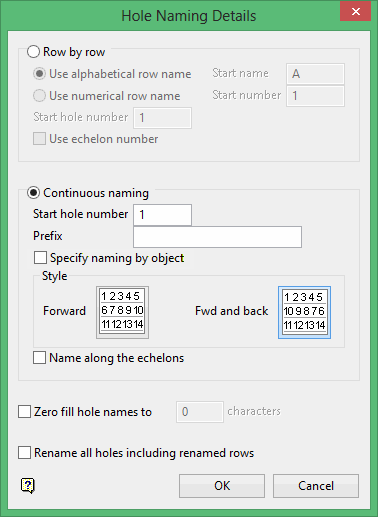378x517 pixels.
Task: Select the Continuous naming radio button
Action: pyautogui.click(x=34, y=193)
